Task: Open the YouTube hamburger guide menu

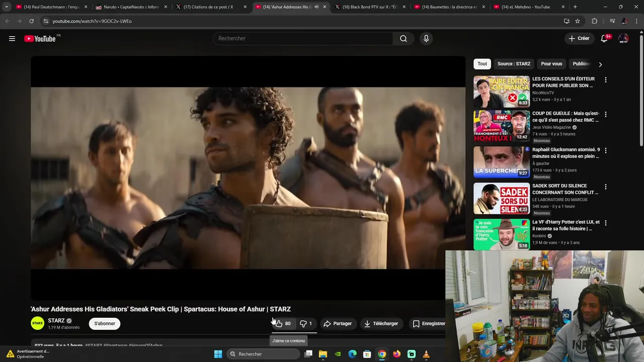Action: [x=12, y=39]
